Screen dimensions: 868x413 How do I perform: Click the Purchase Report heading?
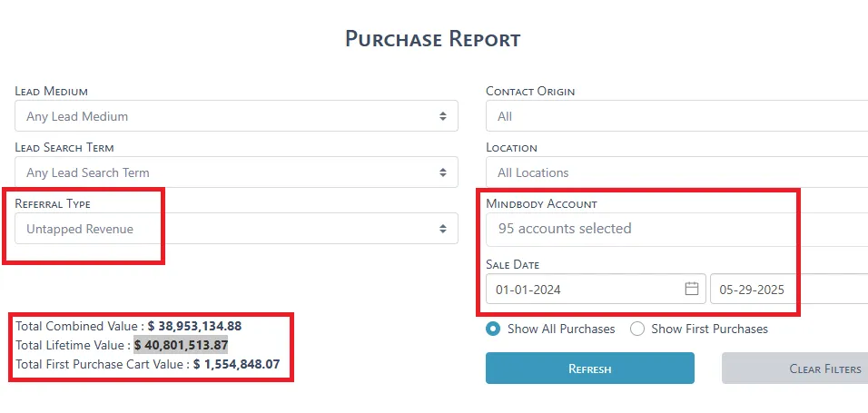pyautogui.click(x=433, y=39)
